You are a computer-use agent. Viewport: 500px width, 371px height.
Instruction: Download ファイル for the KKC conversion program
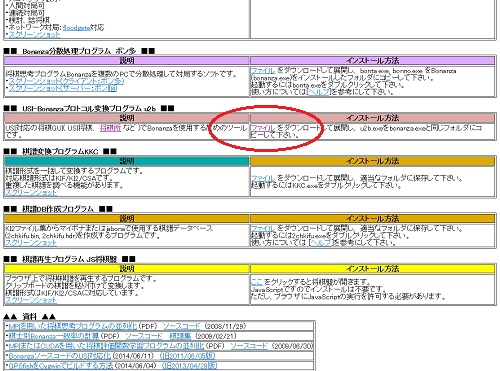click(x=263, y=178)
